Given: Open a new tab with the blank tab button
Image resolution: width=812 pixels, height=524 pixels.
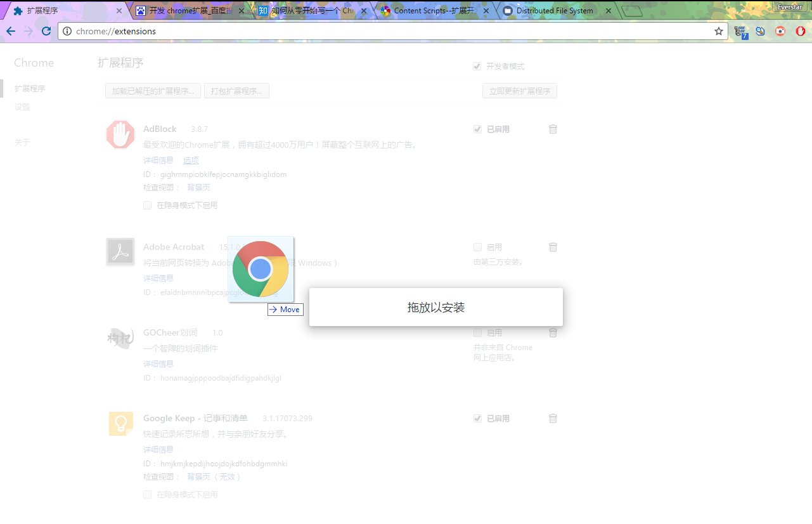Looking at the screenshot, I should (x=632, y=11).
